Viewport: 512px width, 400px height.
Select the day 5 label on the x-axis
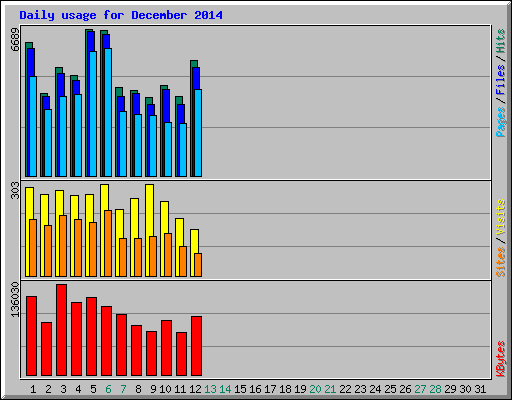click(93, 389)
